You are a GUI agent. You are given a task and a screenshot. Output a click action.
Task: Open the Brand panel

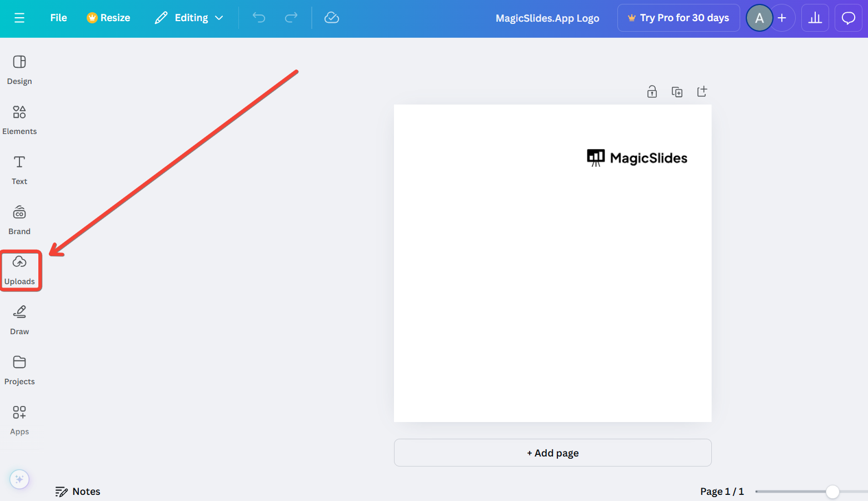click(19, 220)
